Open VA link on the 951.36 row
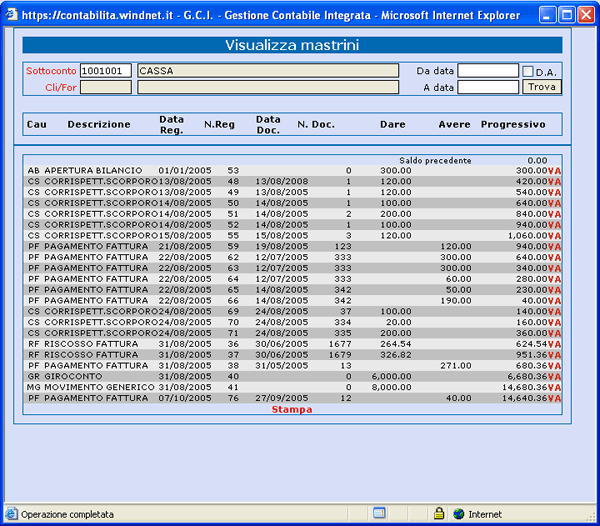This screenshot has width=600, height=526. pos(554,355)
